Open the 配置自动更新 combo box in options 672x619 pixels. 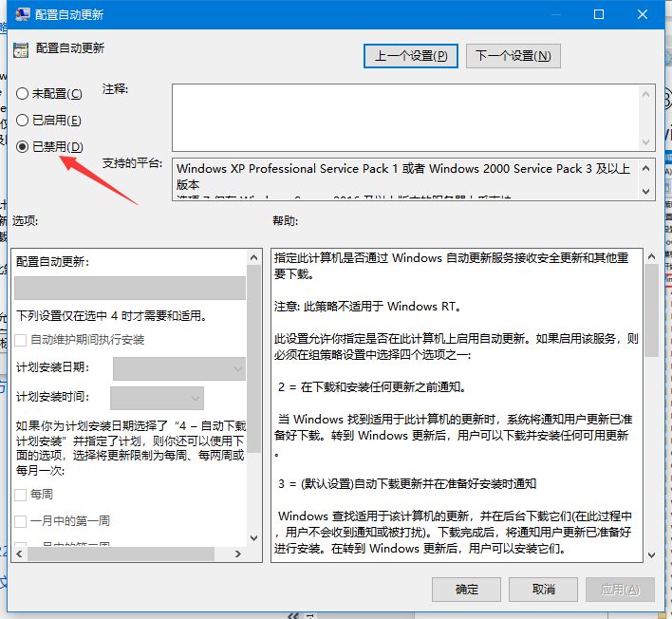[130, 289]
